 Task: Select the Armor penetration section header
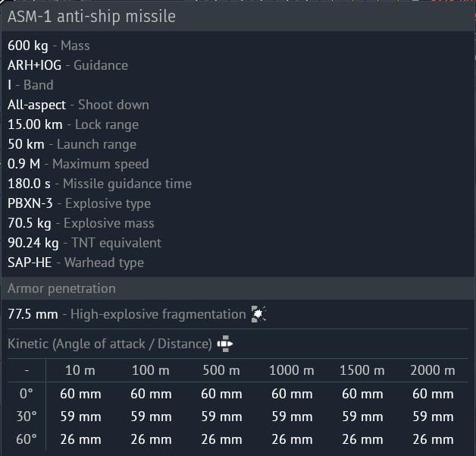click(x=61, y=288)
